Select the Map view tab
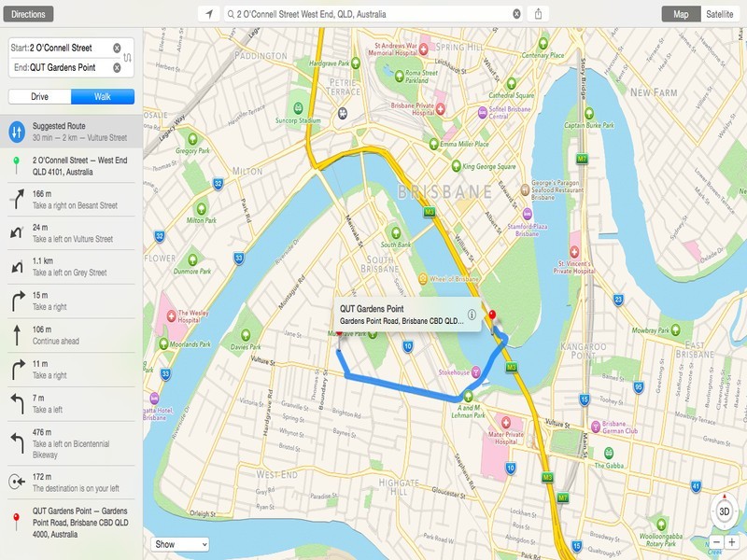This screenshot has height=560, width=747. coord(682,14)
